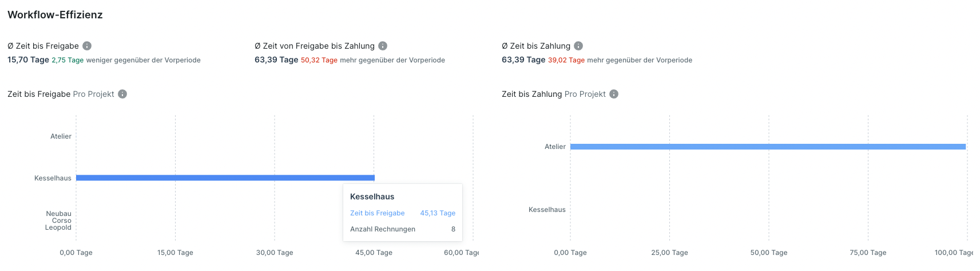Viewport: 980px width, 271px height.
Task: Select Neubau Corso Leopold project label
Action: (x=59, y=221)
